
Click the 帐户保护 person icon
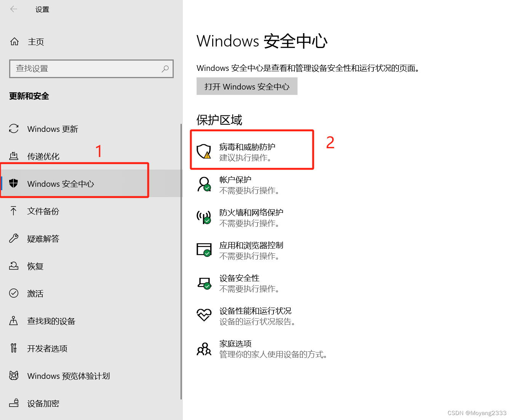coord(204,184)
